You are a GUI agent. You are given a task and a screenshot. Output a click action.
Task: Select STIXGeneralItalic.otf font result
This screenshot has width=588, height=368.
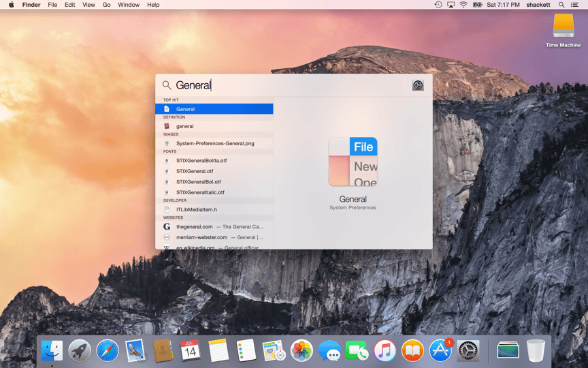[x=214, y=192]
